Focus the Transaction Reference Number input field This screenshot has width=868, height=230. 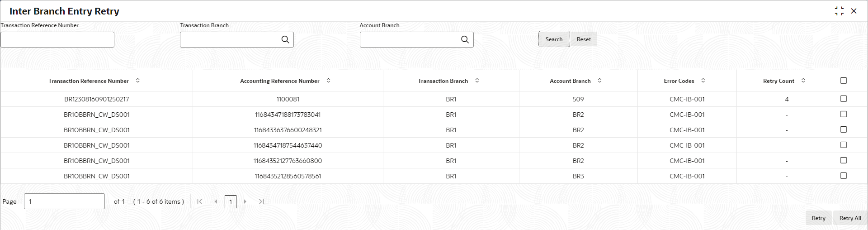click(x=57, y=40)
